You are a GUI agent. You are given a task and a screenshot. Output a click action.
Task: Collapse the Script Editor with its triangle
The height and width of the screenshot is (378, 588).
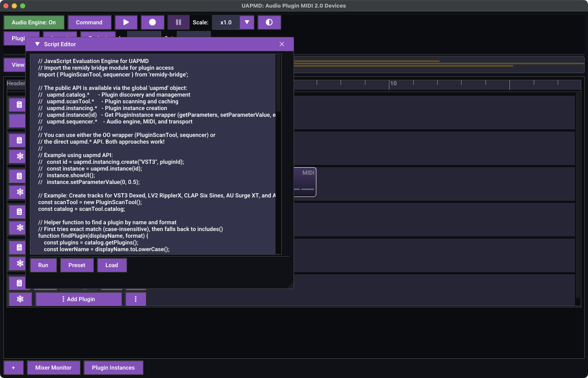point(37,44)
